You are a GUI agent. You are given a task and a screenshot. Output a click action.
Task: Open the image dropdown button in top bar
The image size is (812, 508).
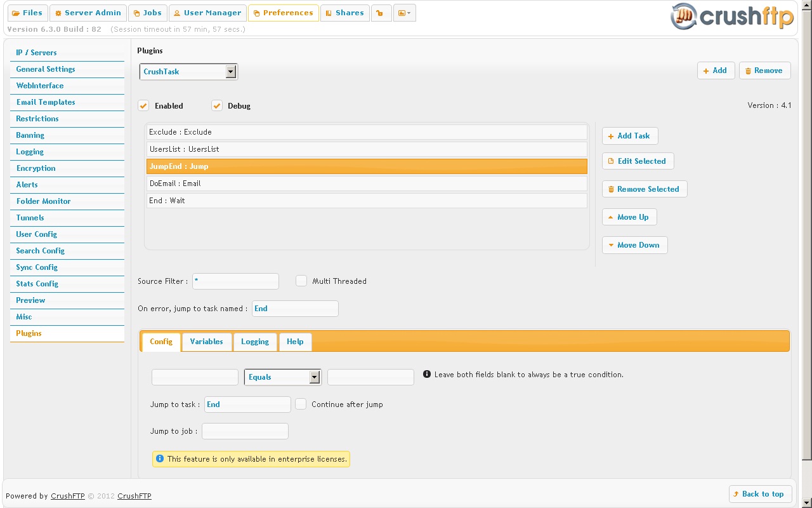pos(404,13)
